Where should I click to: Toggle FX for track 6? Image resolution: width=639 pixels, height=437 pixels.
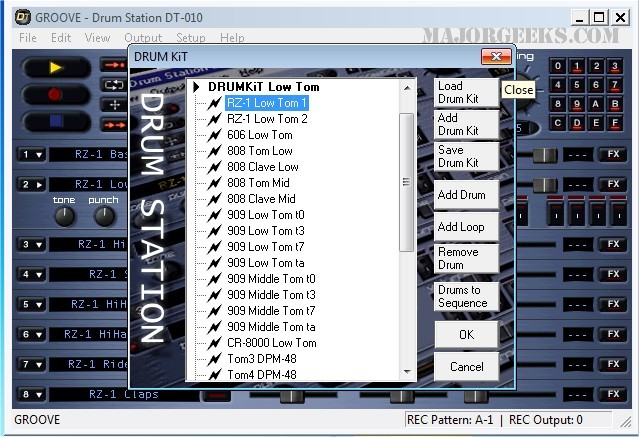613,334
